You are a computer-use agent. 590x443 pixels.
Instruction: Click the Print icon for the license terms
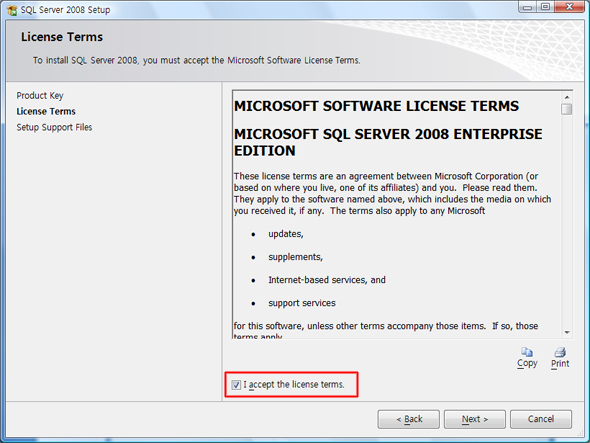tap(560, 352)
